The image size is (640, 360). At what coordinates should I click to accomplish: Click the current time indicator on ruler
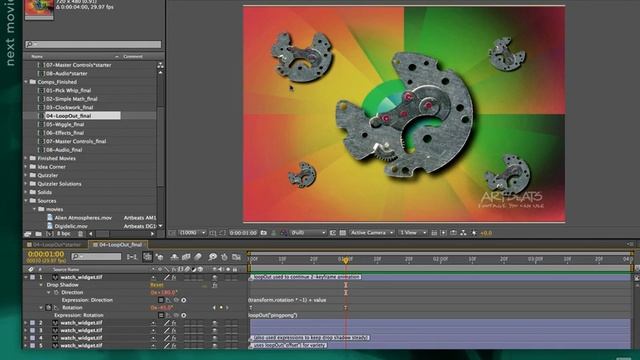(x=346, y=260)
